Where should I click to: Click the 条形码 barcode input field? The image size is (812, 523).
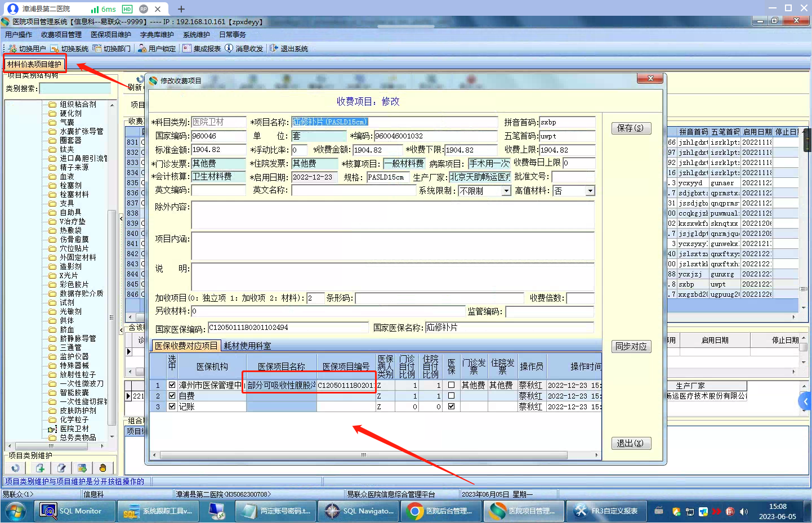pyautogui.click(x=439, y=298)
